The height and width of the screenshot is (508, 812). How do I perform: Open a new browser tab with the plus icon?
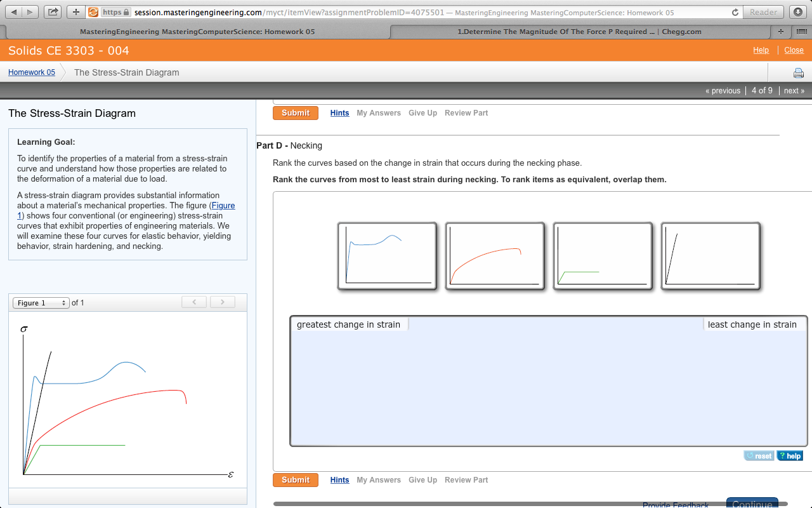pyautogui.click(x=75, y=11)
